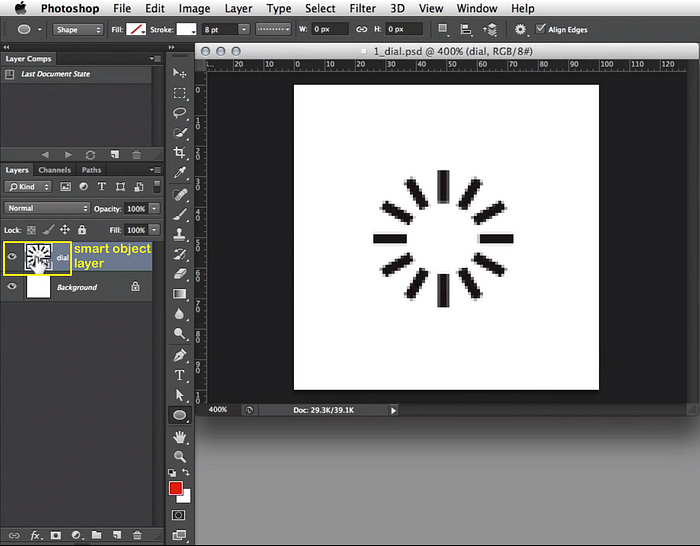The image size is (700, 546).
Task: Open the Fill color picker swatch
Action: click(x=136, y=29)
